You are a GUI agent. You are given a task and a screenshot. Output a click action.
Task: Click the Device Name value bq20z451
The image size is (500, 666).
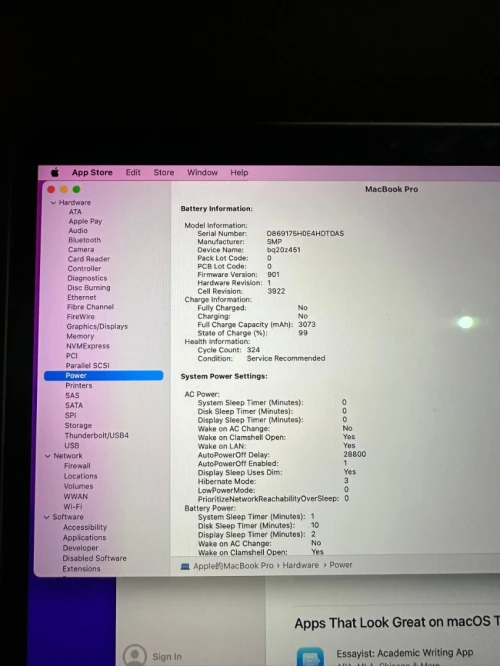[283, 250]
